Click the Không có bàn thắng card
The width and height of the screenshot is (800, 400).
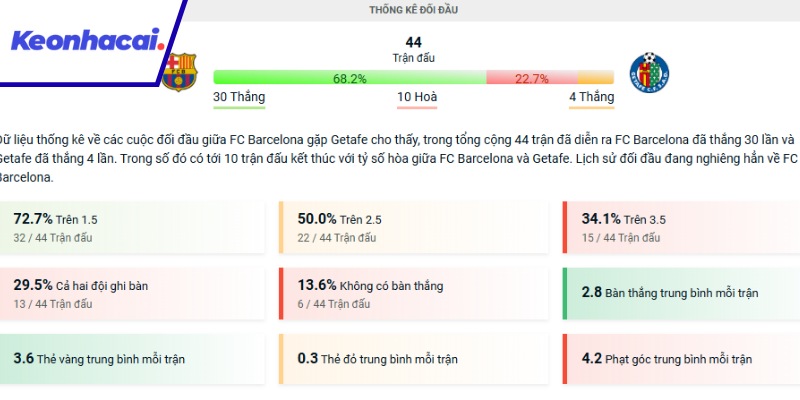click(414, 294)
